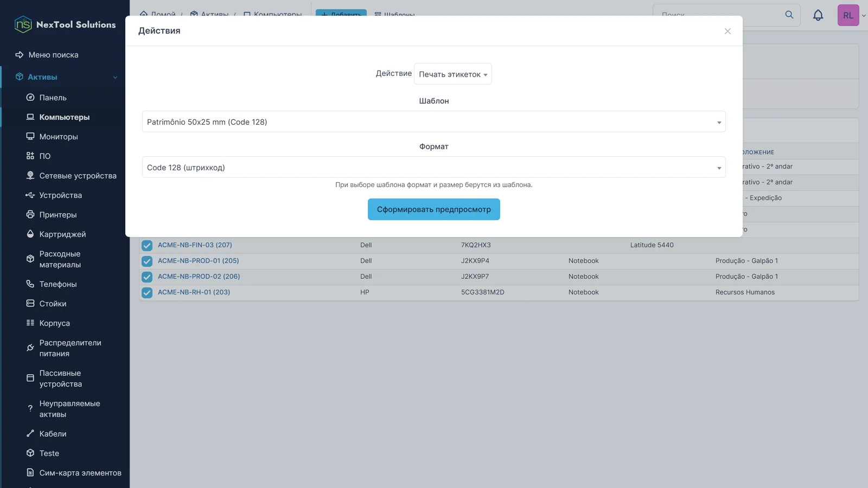This screenshot has height=488, width=868.
Task: Click the Стойки rack icon
Action: pyautogui.click(x=30, y=304)
